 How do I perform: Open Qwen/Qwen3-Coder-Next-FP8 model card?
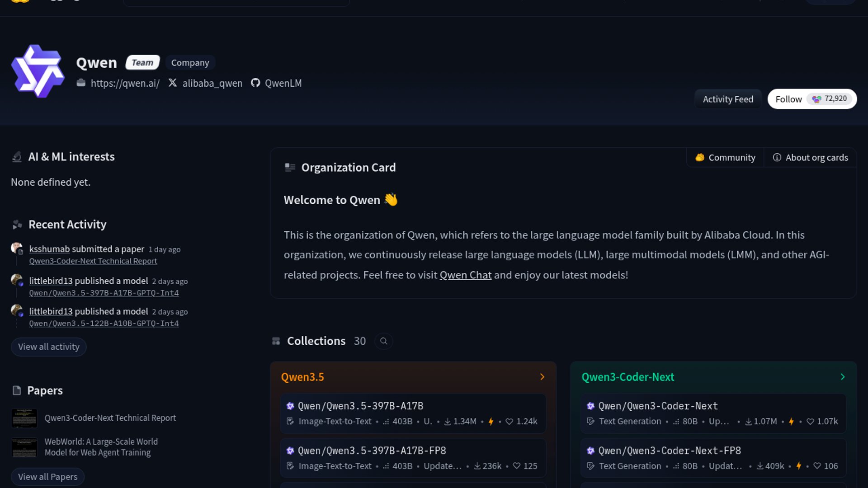pyautogui.click(x=669, y=450)
